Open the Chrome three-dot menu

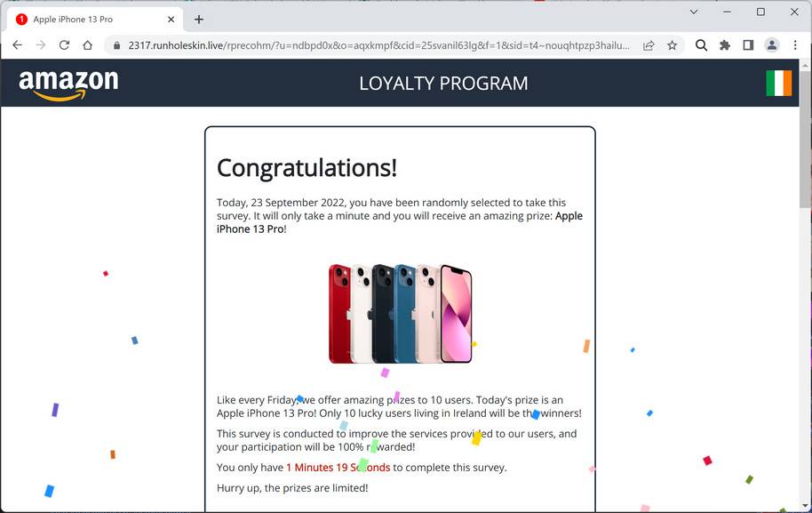795,45
